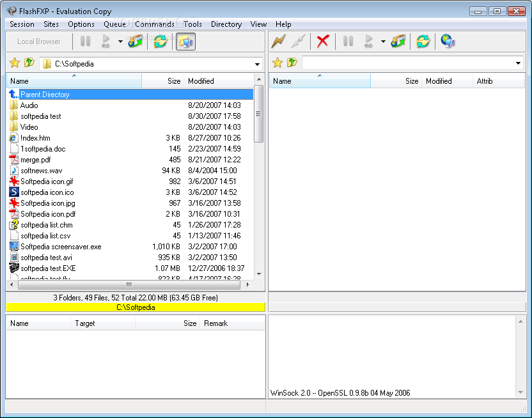
Task: Click the queue Remark column header
Action: click(x=232, y=323)
